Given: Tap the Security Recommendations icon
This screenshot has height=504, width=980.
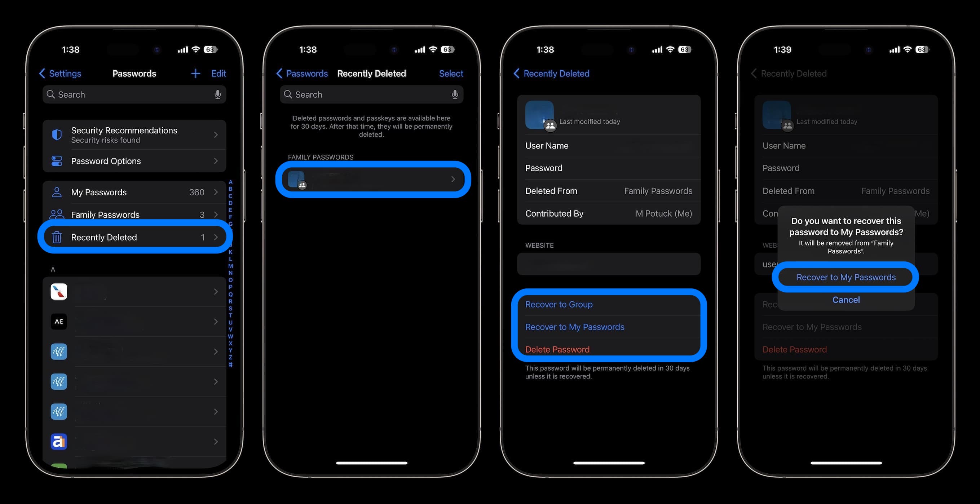Looking at the screenshot, I should click(57, 134).
